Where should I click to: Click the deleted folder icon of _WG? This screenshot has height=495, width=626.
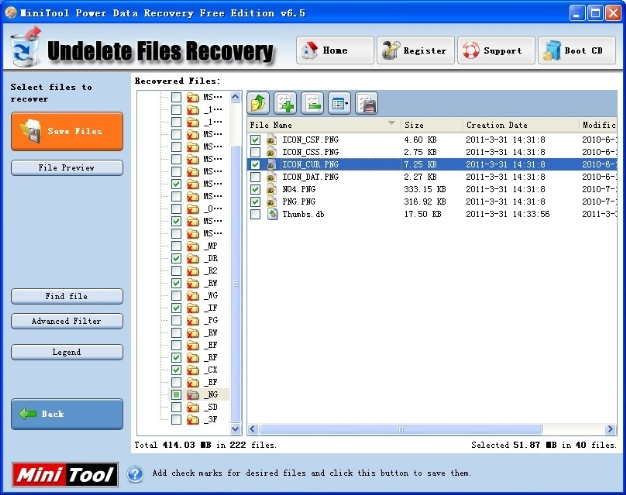tap(193, 295)
